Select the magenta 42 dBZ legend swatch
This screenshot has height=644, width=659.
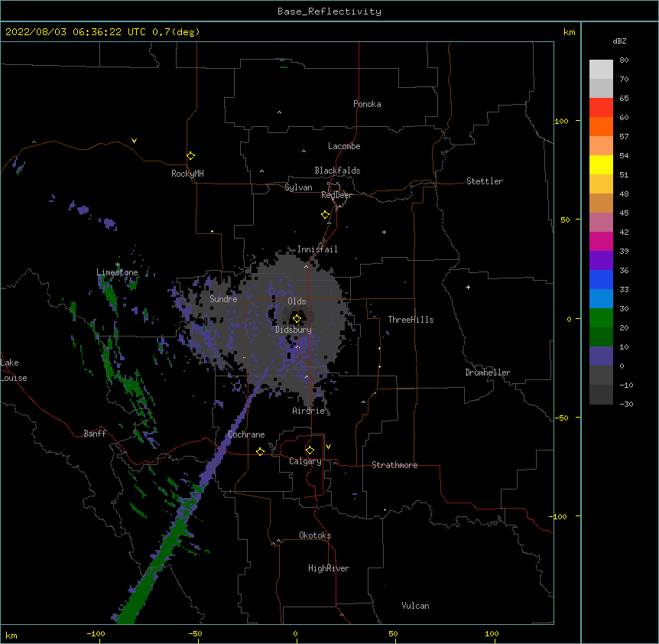(x=601, y=241)
